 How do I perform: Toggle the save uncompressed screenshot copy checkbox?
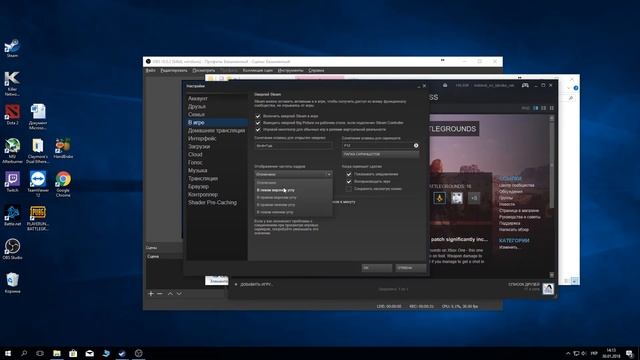(x=349, y=189)
